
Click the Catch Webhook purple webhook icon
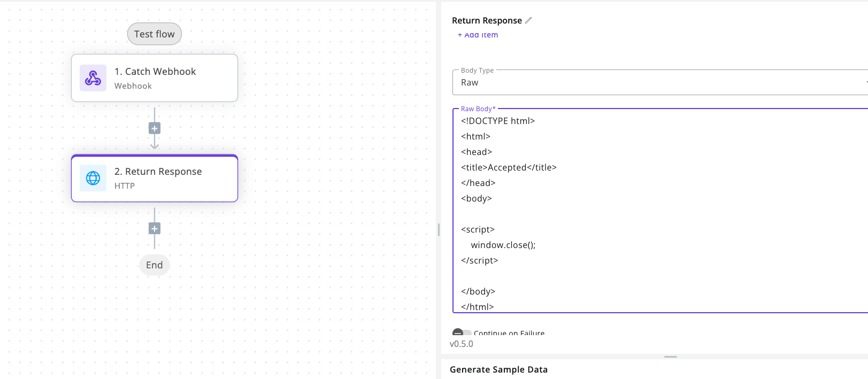click(x=93, y=78)
